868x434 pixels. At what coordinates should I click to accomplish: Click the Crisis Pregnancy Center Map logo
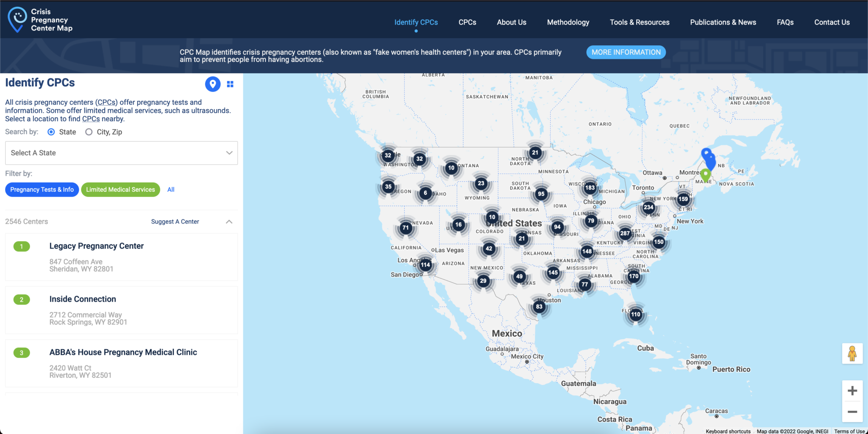coord(40,19)
